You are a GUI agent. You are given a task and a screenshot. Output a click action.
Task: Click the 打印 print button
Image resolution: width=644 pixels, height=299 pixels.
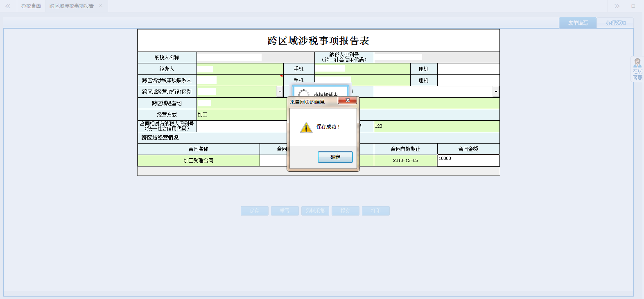click(x=375, y=211)
